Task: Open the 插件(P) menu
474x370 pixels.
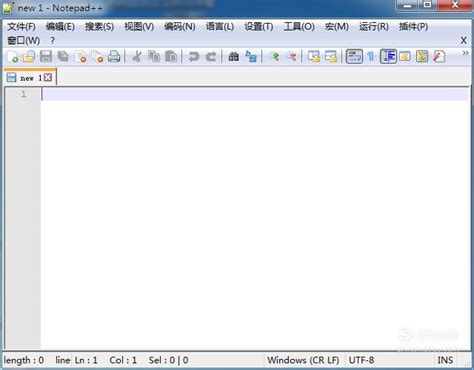Action: [413, 26]
